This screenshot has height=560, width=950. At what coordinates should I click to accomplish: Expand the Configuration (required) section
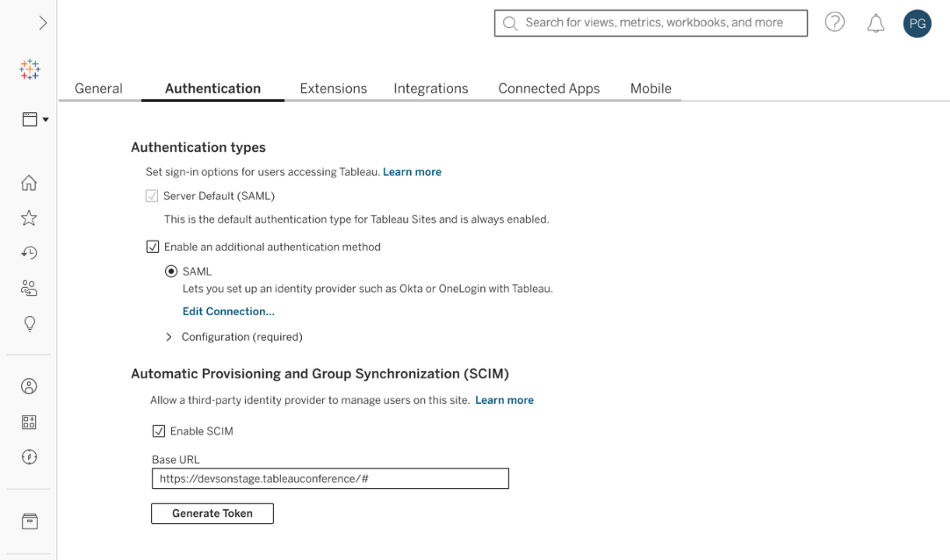tap(169, 337)
